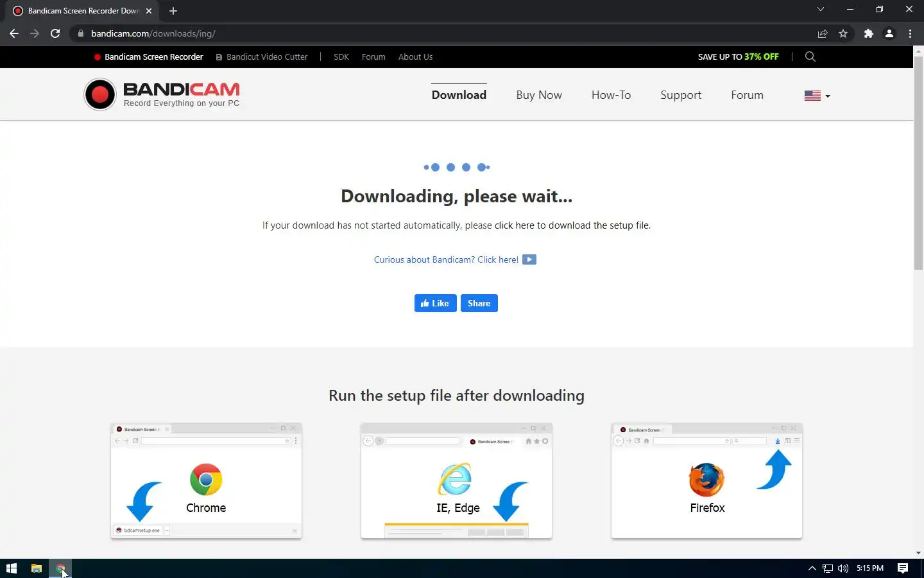924x578 pixels.
Task: Select the Download nav tab
Action: (x=459, y=95)
